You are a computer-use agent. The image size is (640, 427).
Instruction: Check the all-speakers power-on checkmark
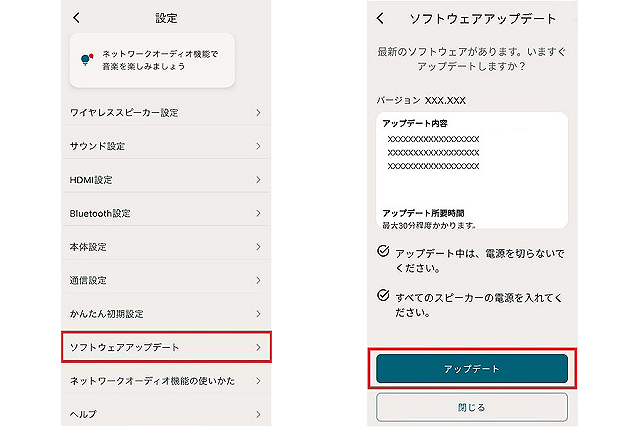pos(383,296)
